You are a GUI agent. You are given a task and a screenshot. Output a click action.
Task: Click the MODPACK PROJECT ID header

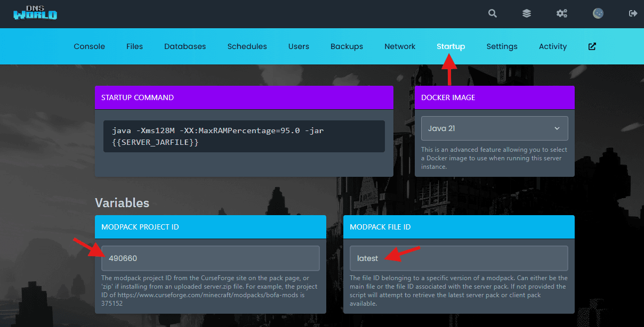pos(211,227)
